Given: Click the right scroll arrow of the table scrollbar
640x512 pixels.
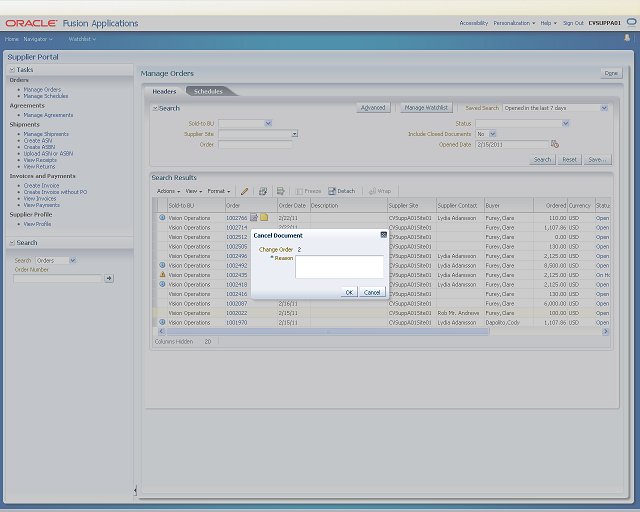Looking at the screenshot, I should (606, 332).
